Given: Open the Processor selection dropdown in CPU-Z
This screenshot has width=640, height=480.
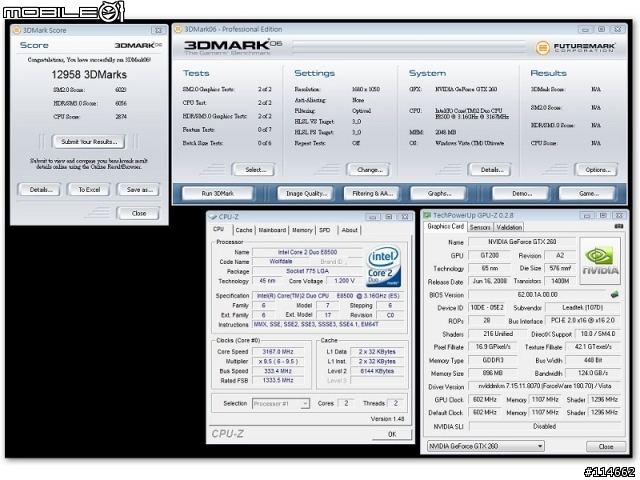Looking at the screenshot, I should pos(280,404).
